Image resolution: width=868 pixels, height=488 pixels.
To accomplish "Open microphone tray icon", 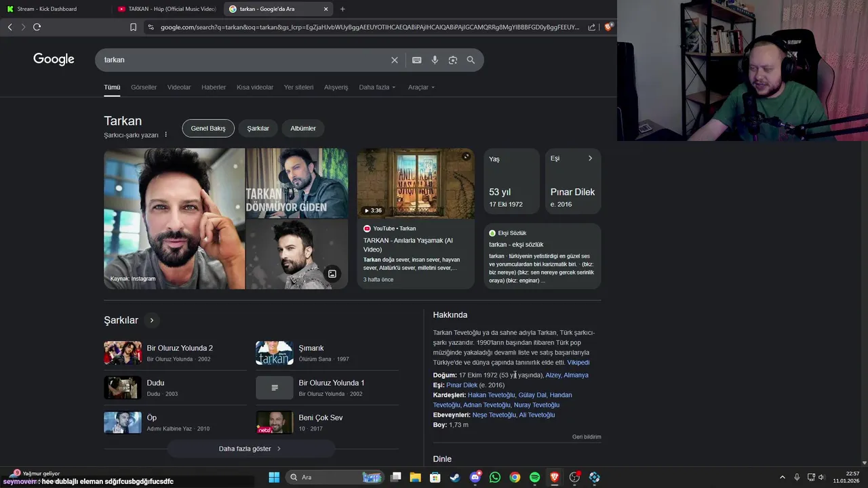I will [797, 477].
